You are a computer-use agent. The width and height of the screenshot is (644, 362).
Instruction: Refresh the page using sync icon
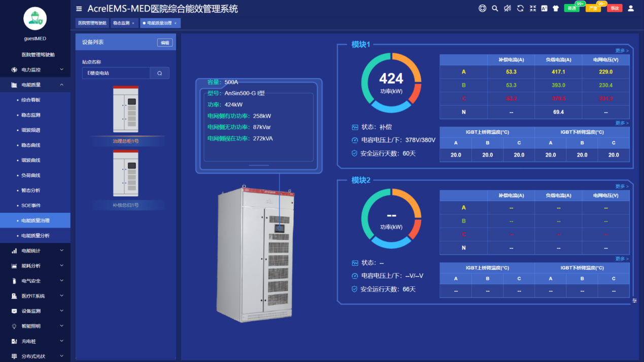click(x=520, y=8)
